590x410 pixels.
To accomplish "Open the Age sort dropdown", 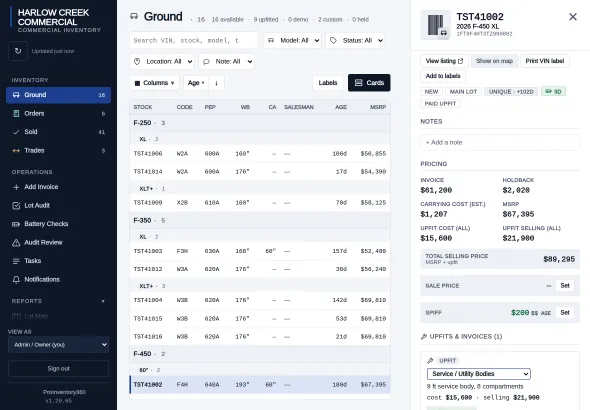I will (196, 83).
